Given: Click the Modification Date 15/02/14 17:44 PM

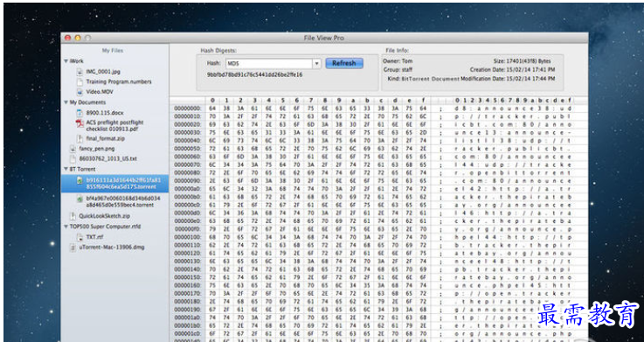Looking at the screenshot, I should coord(508,79).
